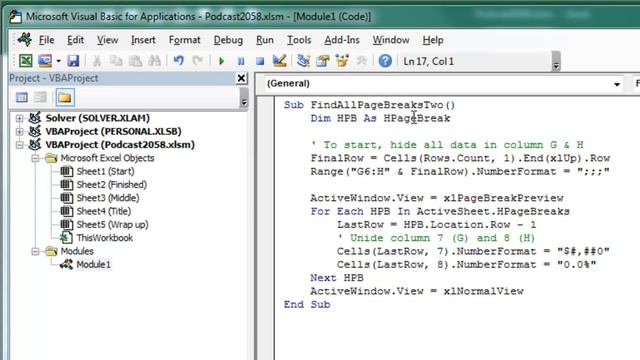Open the Insert UserForm dropdown arrow
The height and width of the screenshot is (360, 640).
click(x=58, y=61)
